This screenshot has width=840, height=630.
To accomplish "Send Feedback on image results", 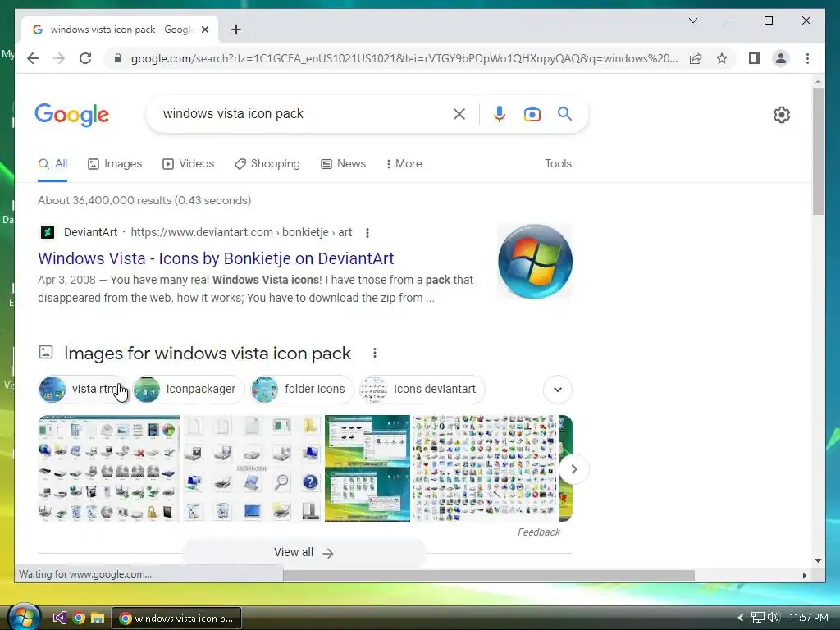I will (x=538, y=532).
